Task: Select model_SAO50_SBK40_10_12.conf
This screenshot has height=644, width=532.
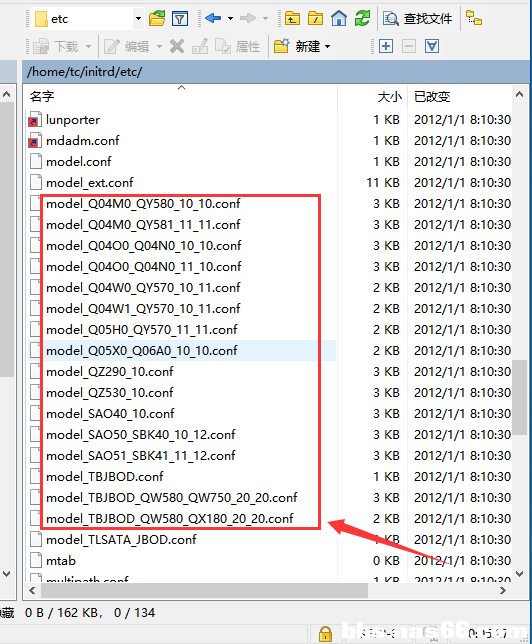Action: 140,434
